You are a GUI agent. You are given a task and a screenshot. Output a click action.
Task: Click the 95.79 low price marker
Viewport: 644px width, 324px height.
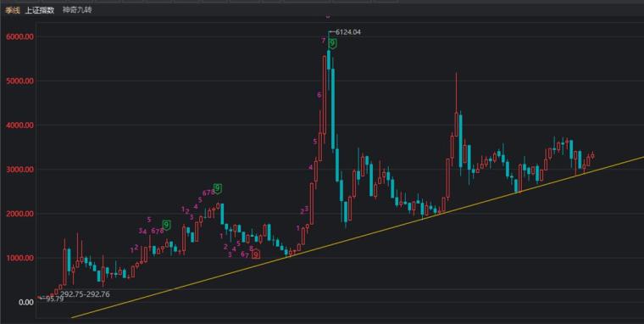click(54, 299)
